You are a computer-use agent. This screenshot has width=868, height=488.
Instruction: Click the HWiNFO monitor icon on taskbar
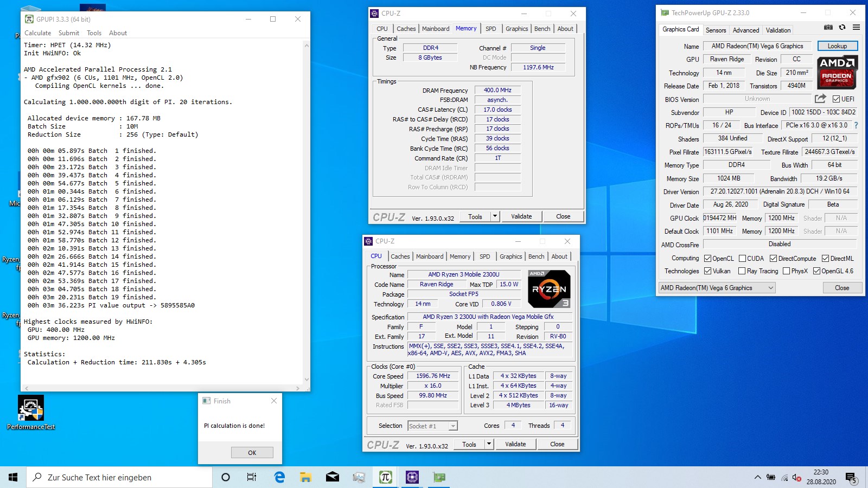(x=359, y=477)
